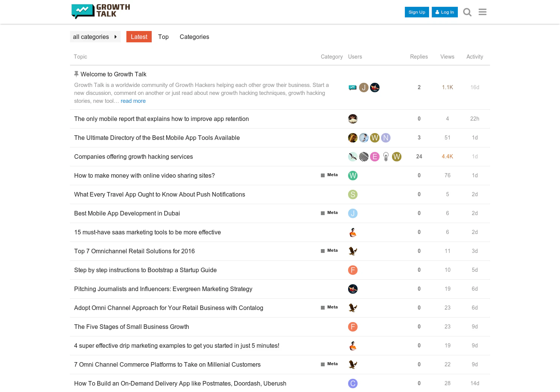This screenshot has width=560, height=392.
Task: Click first W avatar in Ultimate Directory row
Action: point(375,138)
